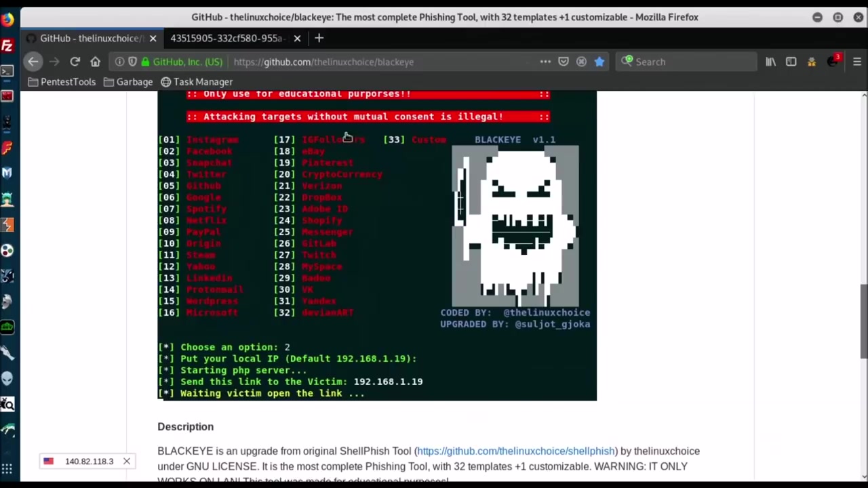The image size is (868, 488).
Task: Open a new tab
Action: click(319, 38)
